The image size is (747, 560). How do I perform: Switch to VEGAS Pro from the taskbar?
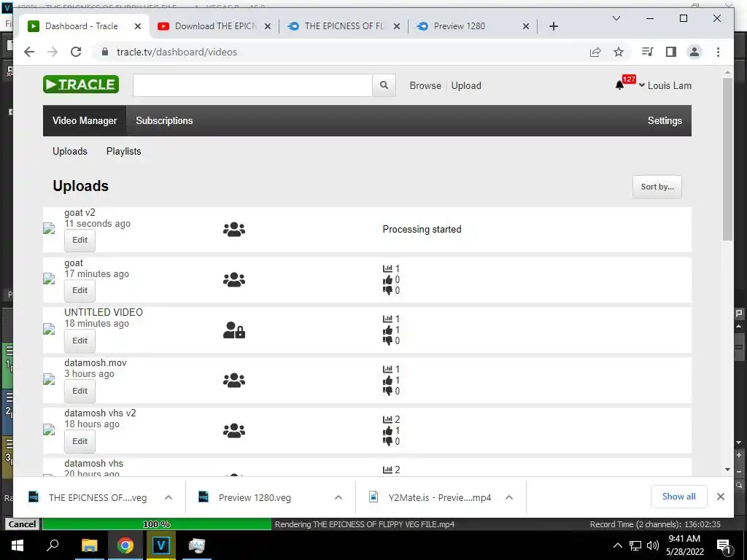pos(161,545)
